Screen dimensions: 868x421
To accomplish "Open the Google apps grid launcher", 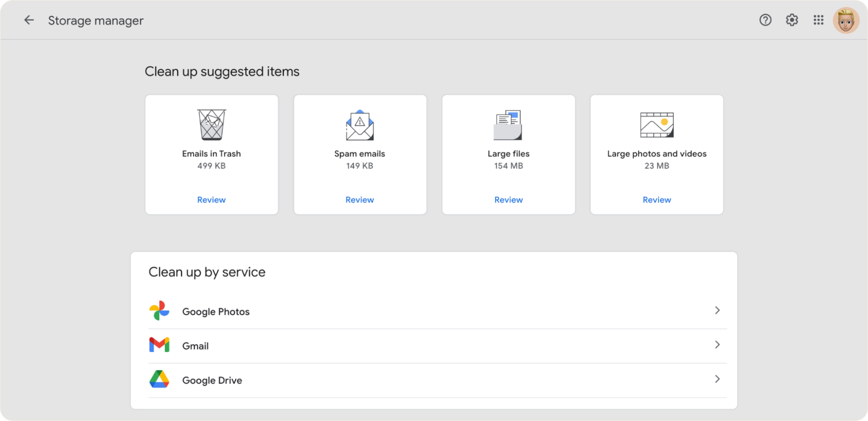I will click(819, 20).
